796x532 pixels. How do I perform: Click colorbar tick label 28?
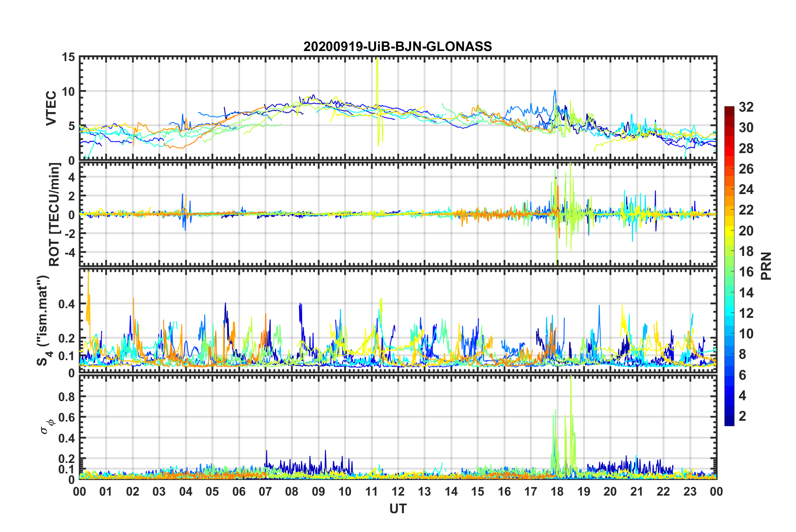point(746,148)
